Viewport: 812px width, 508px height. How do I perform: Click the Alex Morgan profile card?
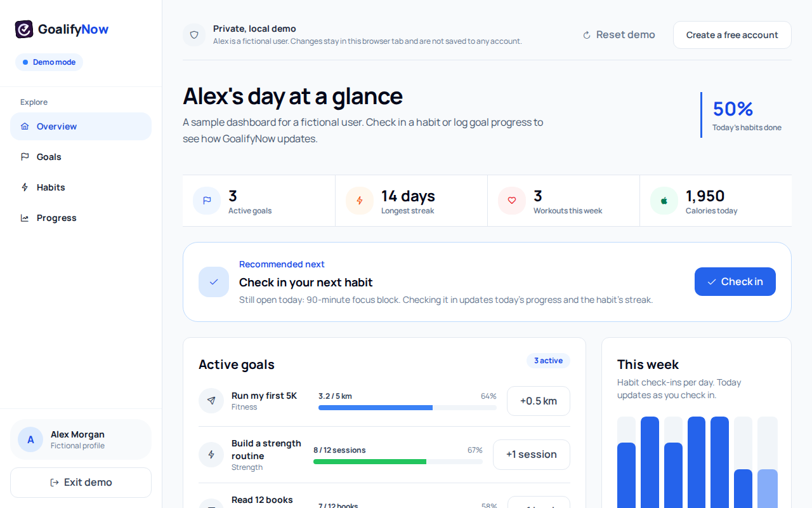pos(81,439)
